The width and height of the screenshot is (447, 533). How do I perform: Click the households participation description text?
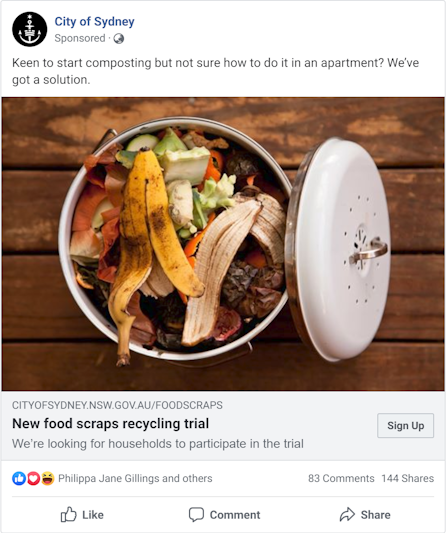tap(158, 444)
